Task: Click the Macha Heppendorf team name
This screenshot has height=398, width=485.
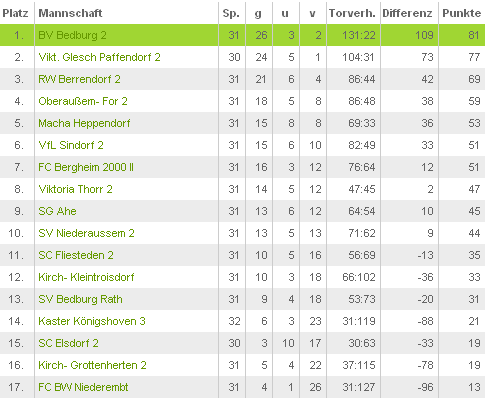Action: coord(84,123)
